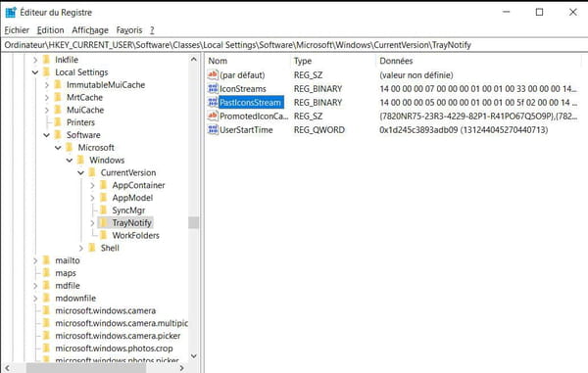Click the tree pane scroll down arrow
The width and height of the screenshot is (588, 373).
pos(193,355)
